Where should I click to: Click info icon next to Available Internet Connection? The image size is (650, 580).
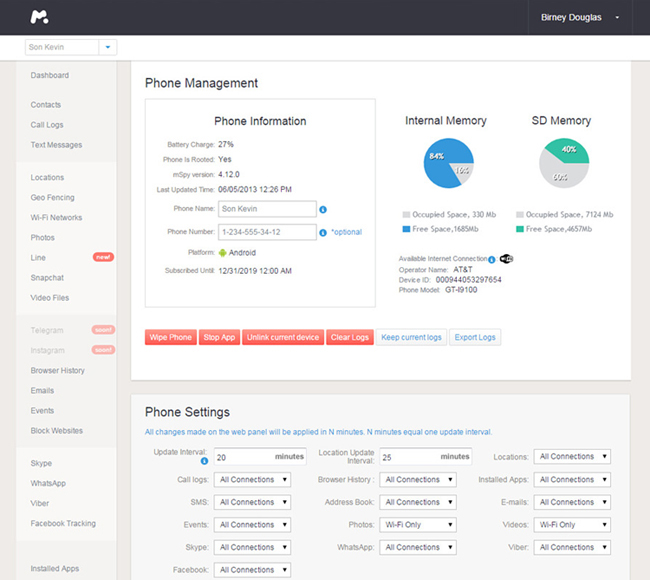[492, 259]
